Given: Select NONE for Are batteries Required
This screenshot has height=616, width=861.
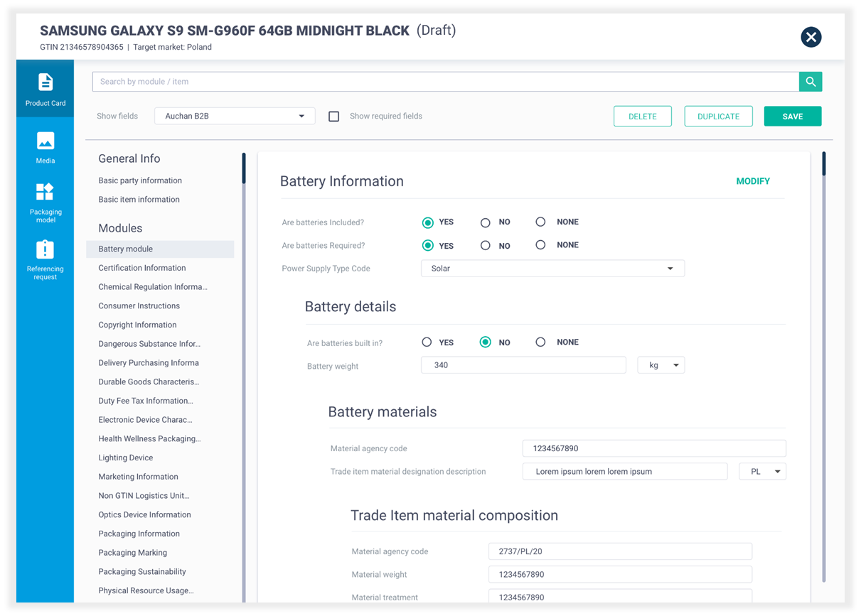Looking at the screenshot, I should pos(540,245).
